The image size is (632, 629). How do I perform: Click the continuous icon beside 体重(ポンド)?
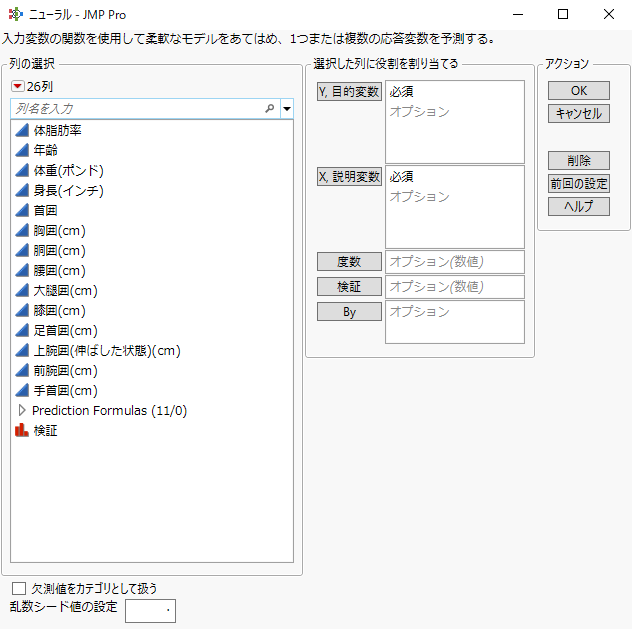[x=22, y=170]
